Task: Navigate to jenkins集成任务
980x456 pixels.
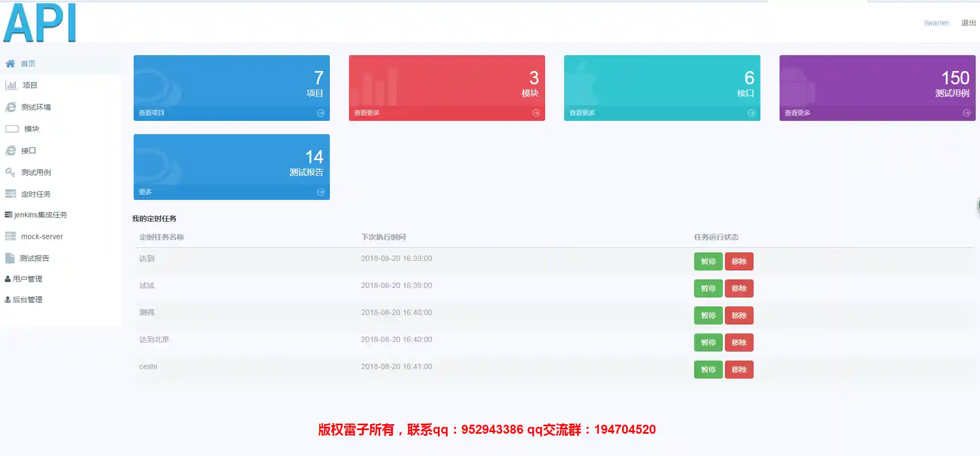Action: pyautogui.click(x=41, y=215)
